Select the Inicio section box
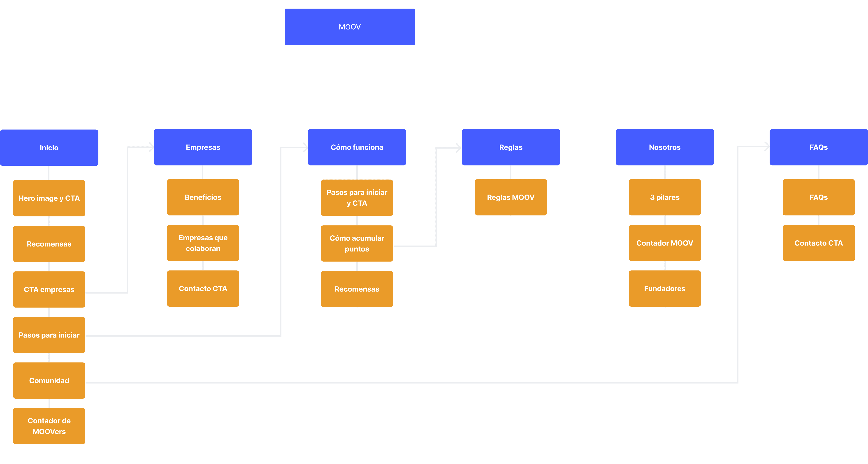Image resolution: width=868 pixels, height=464 pixels. pos(49,147)
